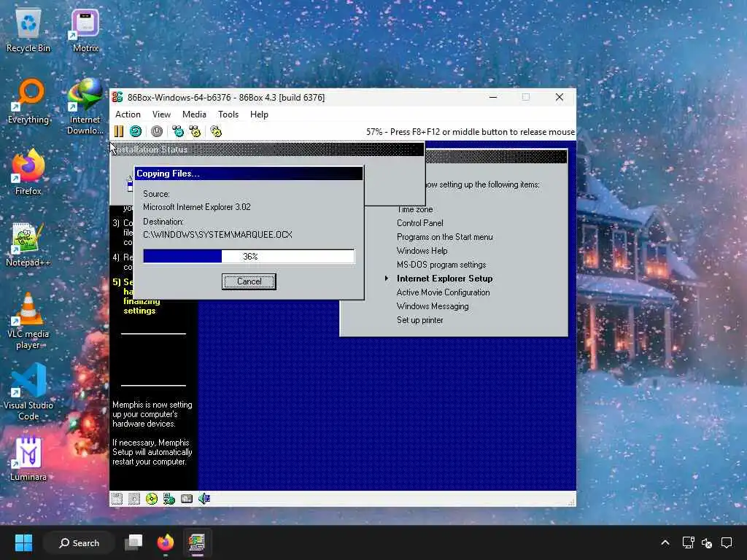
Task: Click mouse release hint status text
Action: coord(471,132)
